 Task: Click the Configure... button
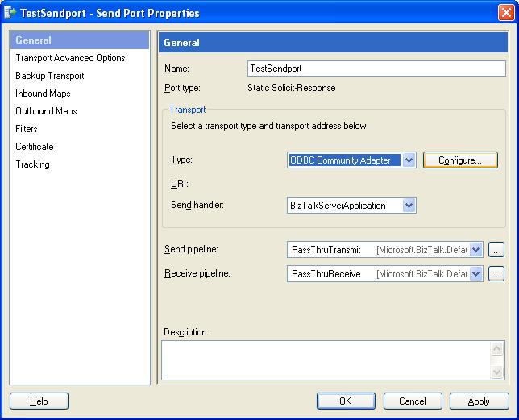tap(460, 160)
